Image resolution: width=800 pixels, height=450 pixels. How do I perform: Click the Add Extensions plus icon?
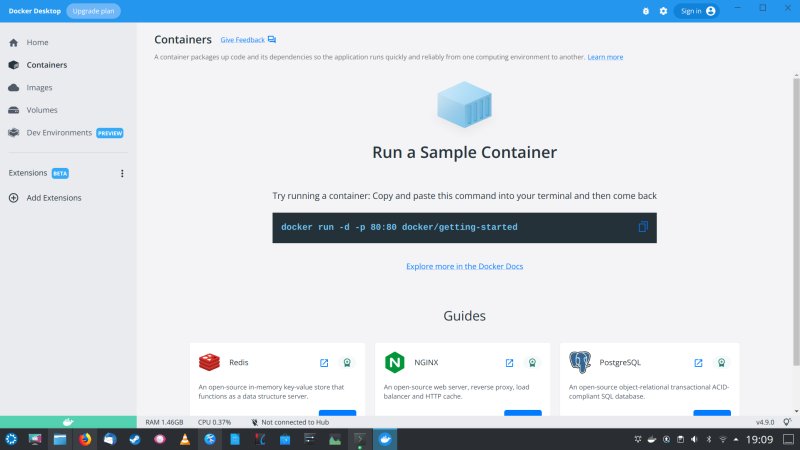click(14, 198)
